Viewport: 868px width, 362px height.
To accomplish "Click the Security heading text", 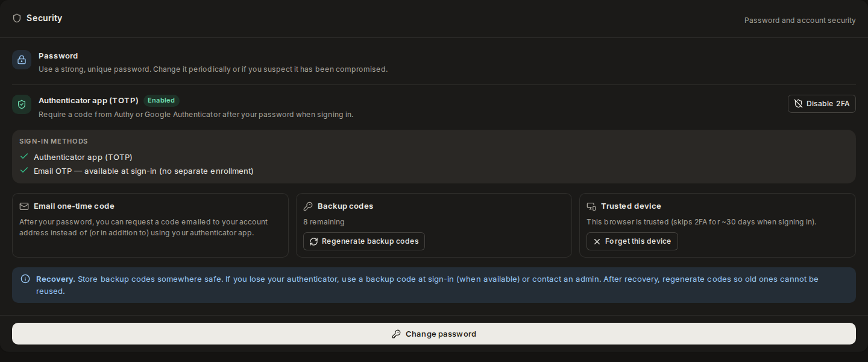I will [x=44, y=18].
